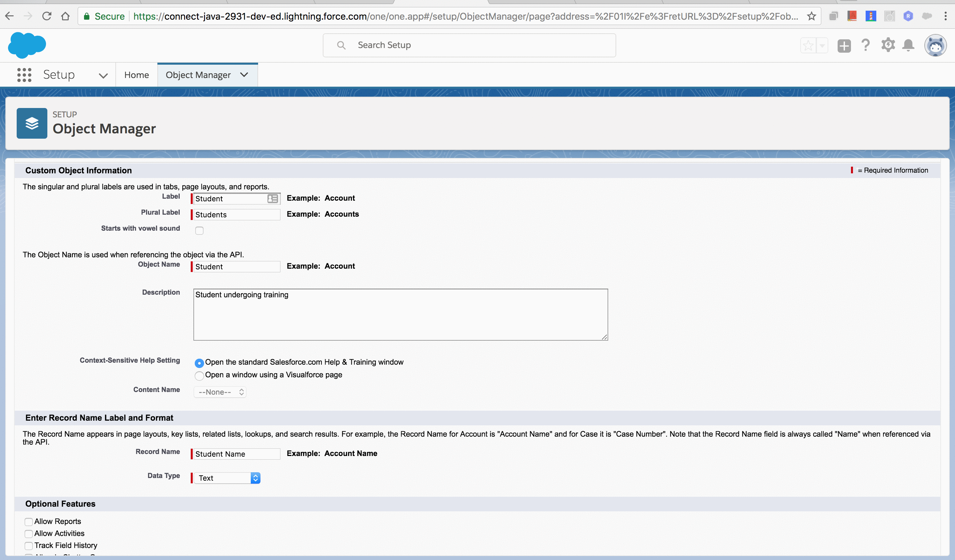The height and width of the screenshot is (560, 955).
Task: Select the Record Name input field
Action: pyautogui.click(x=236, y=454)
